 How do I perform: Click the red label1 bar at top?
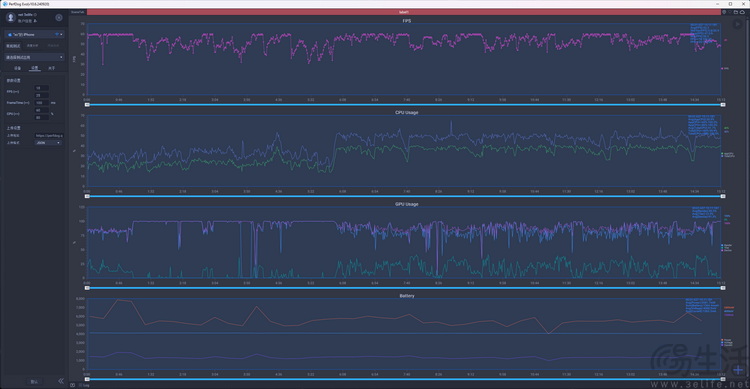click(x=403, y=12)
